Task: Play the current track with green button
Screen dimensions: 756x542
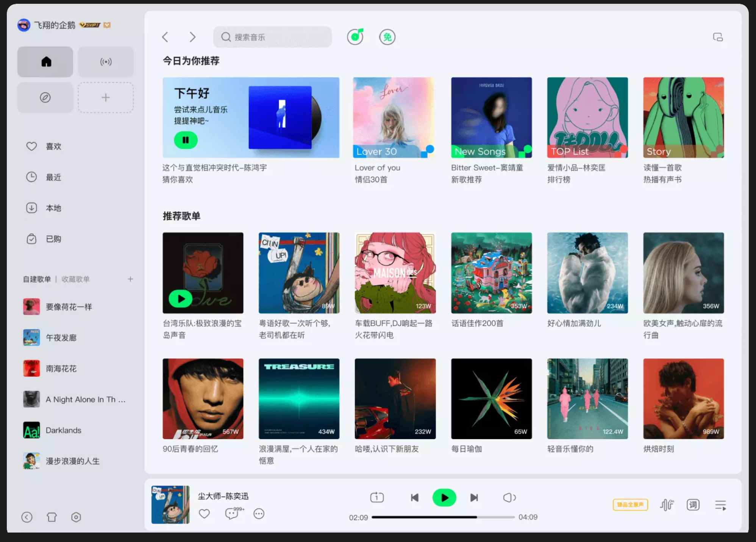Action: pos(444,498)
